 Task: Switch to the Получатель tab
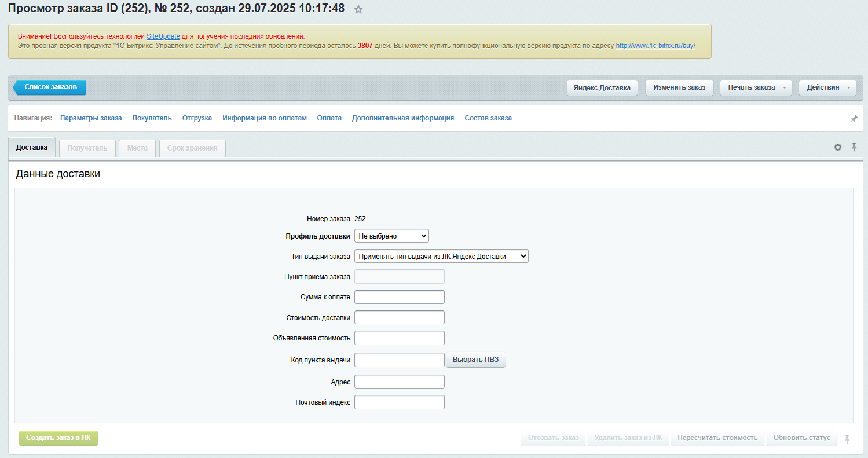[87, 148]
